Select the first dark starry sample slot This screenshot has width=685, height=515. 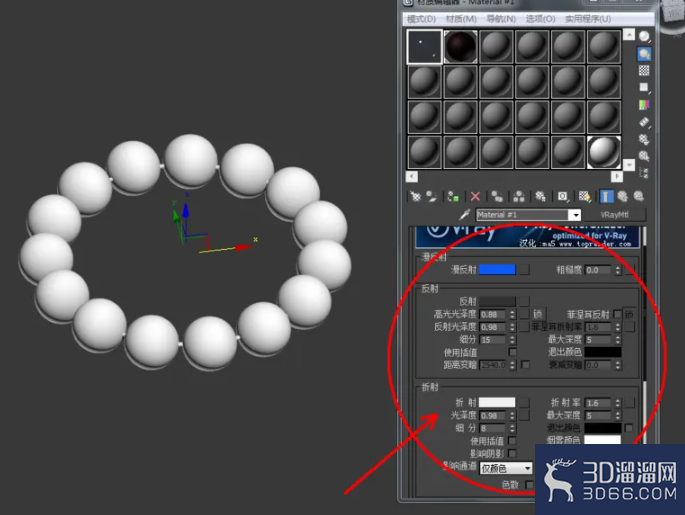[425, 46]
